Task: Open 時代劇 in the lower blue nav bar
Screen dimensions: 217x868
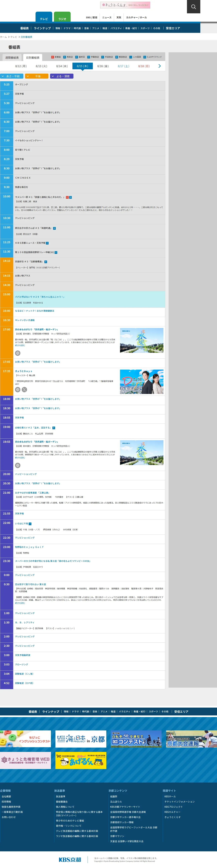Action: coord(85,712)
